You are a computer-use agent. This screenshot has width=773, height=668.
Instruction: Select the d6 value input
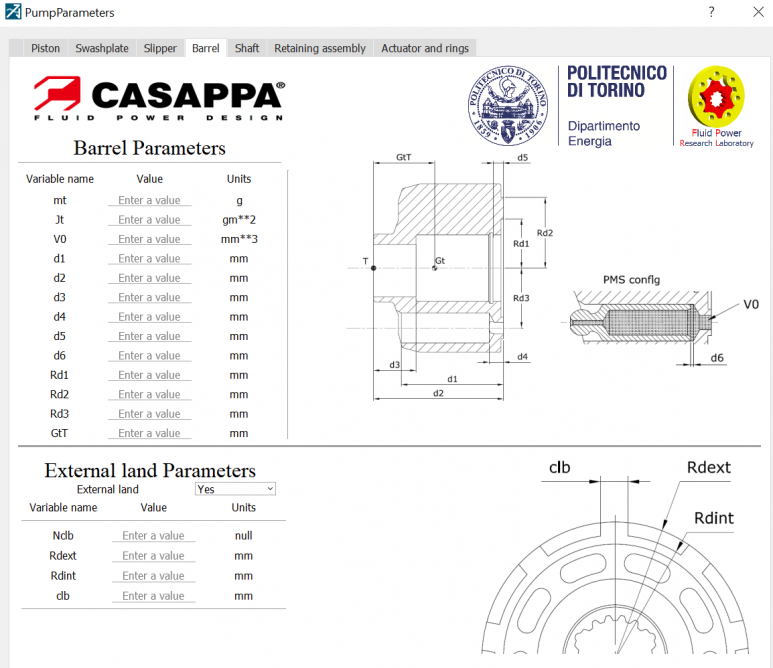click(149, 355)
